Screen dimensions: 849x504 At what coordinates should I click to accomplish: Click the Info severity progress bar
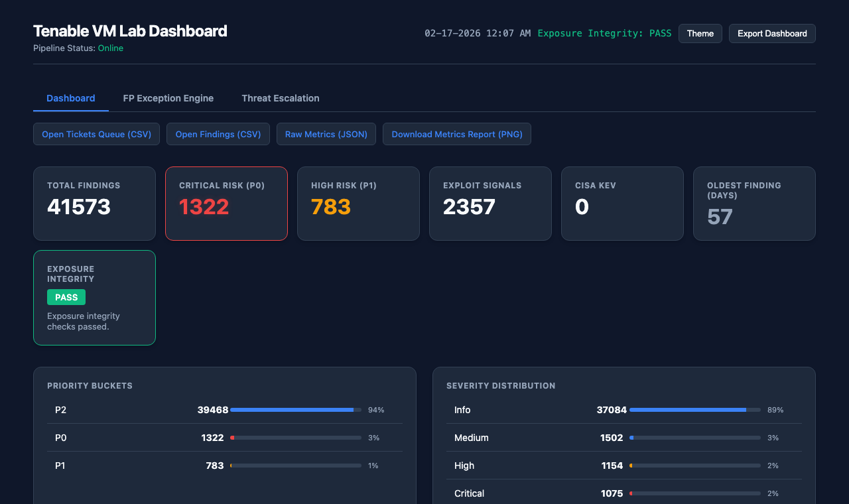(x=695, y=410)
